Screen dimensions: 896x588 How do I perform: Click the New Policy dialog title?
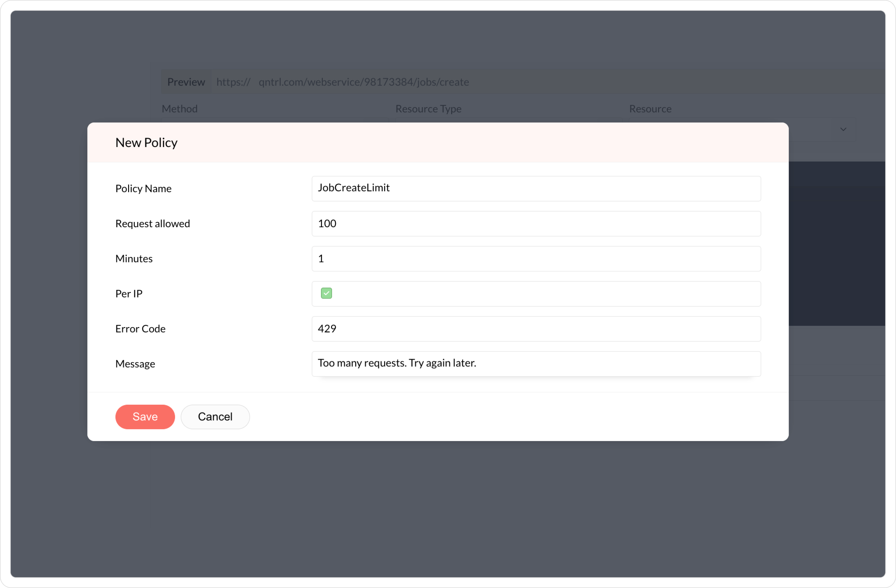click(146, 143)
